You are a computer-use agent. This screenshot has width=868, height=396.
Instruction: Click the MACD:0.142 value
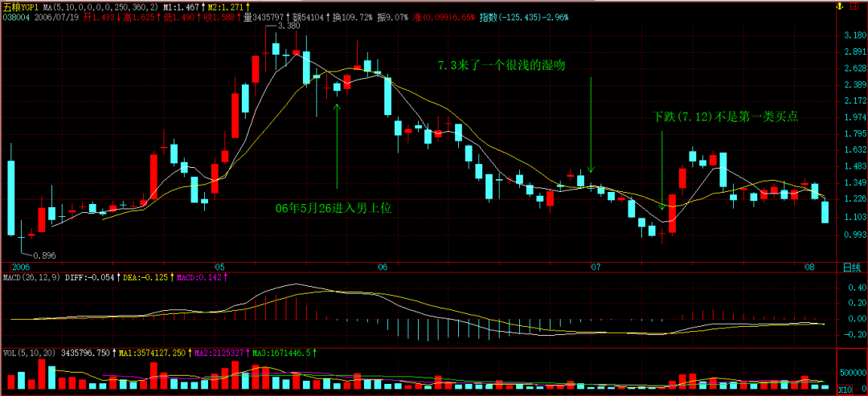(199, 276)
